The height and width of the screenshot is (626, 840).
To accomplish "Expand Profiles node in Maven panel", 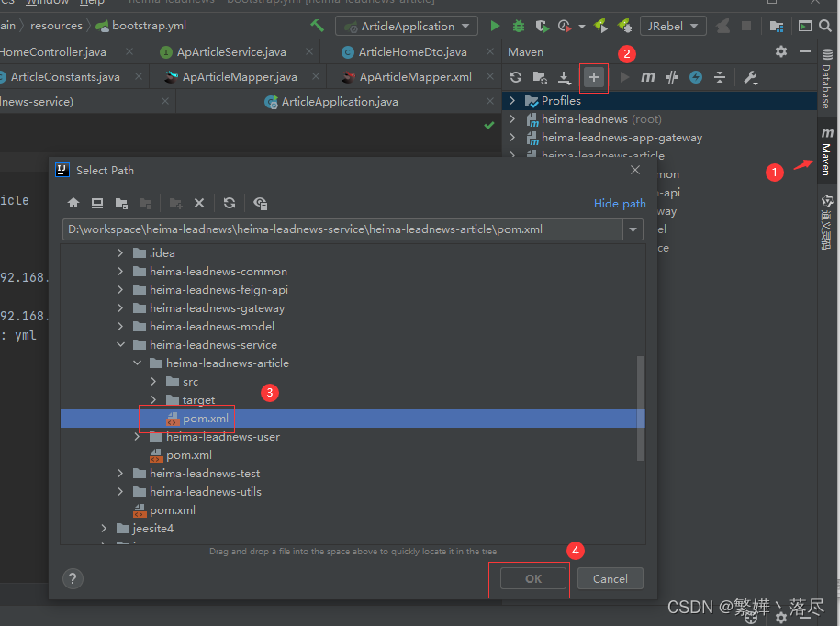I will pyautogui.click(x=512, y=101).
